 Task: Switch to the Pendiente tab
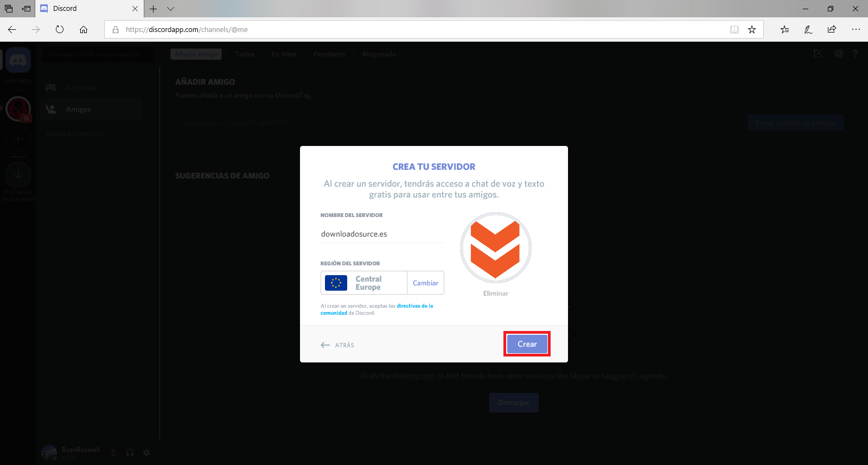coord(329,54)
